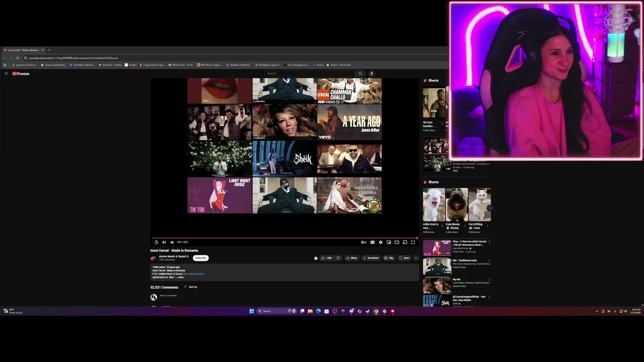Open options for My Mix
This screenshot has height=362, width=644.
(489, 280)
